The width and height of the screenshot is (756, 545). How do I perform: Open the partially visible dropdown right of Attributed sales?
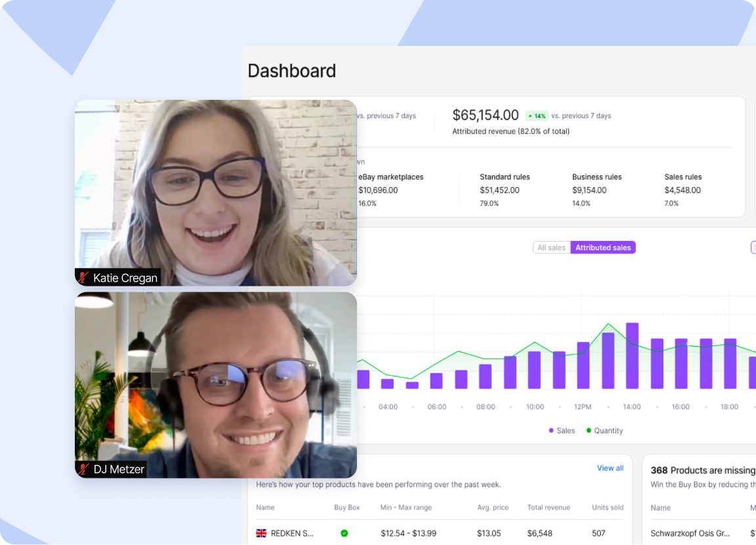click(x=753, y=248)
